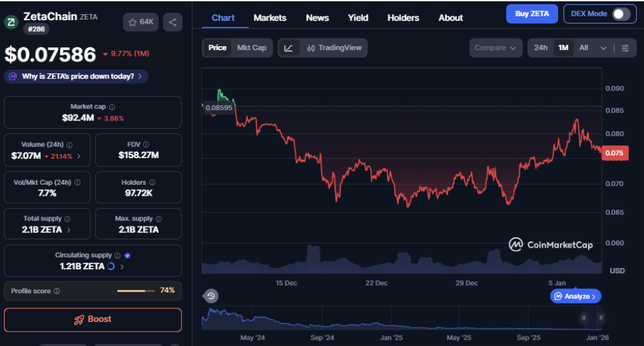Set chart range to 1M
Screen dimensions: 644x346
pyautogui.click(x=563, y=48)
